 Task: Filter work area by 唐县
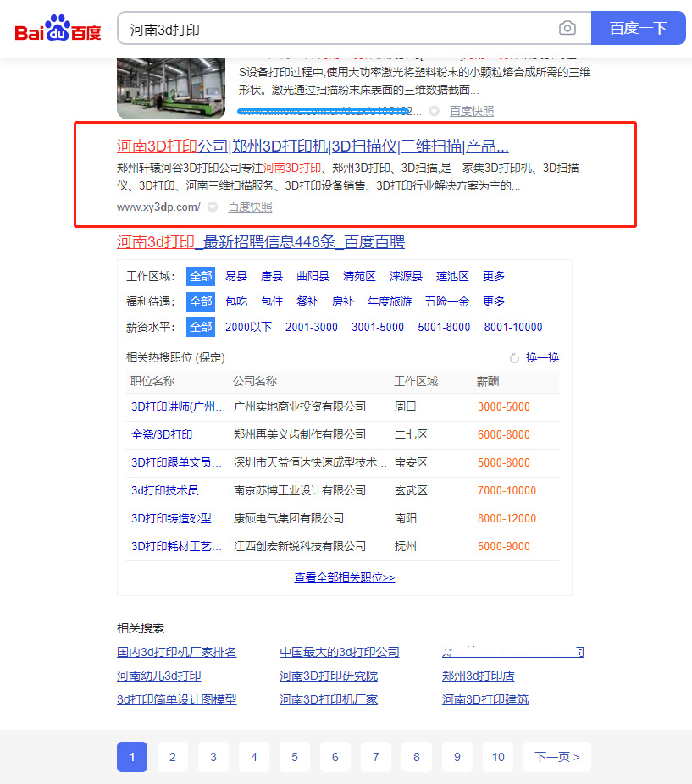tap(272, 276)
